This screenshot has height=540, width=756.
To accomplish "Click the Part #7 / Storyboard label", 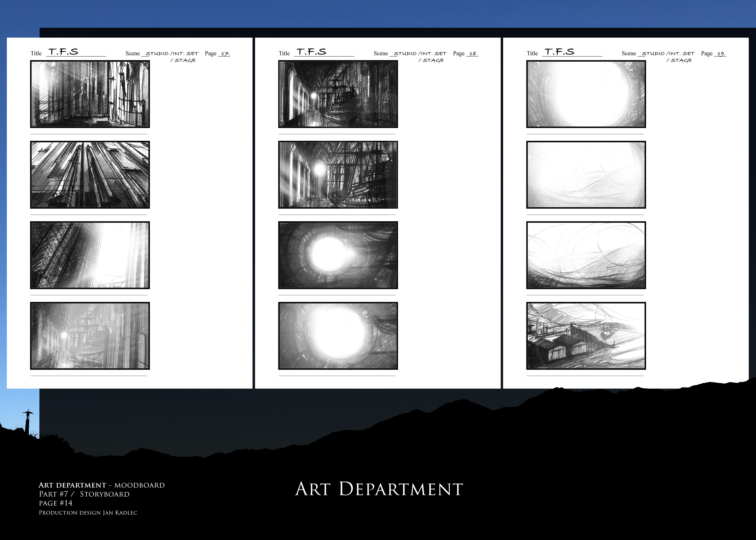I will [84, 494].
